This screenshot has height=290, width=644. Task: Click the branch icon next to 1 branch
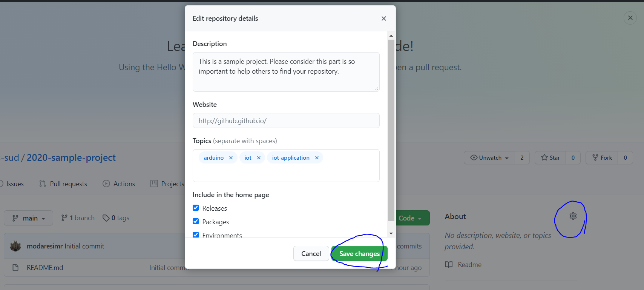(x=64, y=218)
